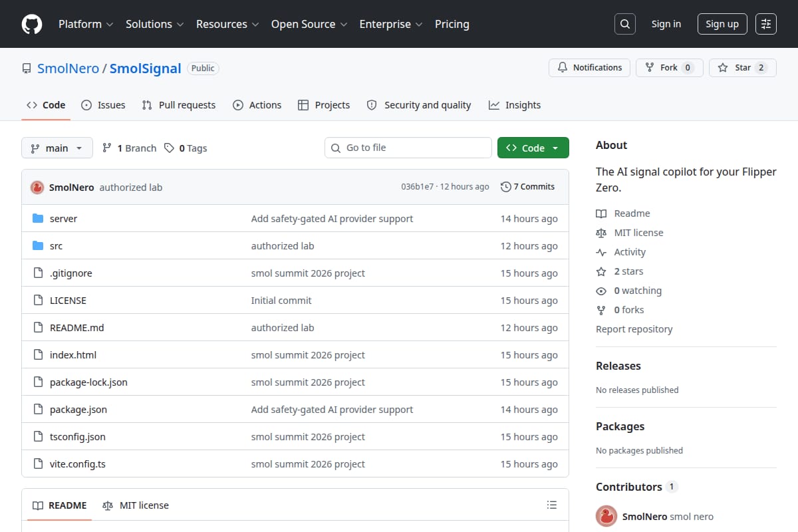798x532 pixels.
Task: View the 2 stars link
Action: [x=620, y=271]
